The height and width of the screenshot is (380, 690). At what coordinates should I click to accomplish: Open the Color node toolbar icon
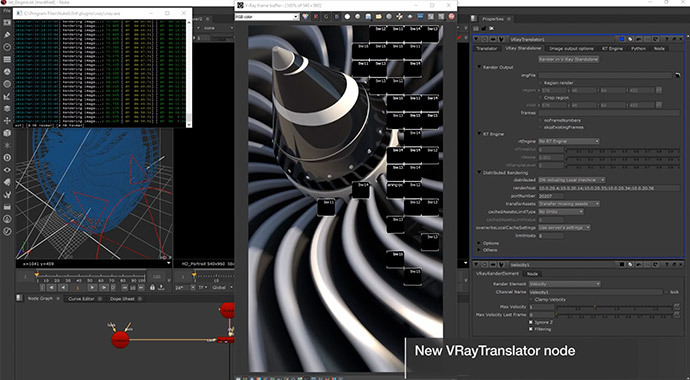[x=7, y=71]
